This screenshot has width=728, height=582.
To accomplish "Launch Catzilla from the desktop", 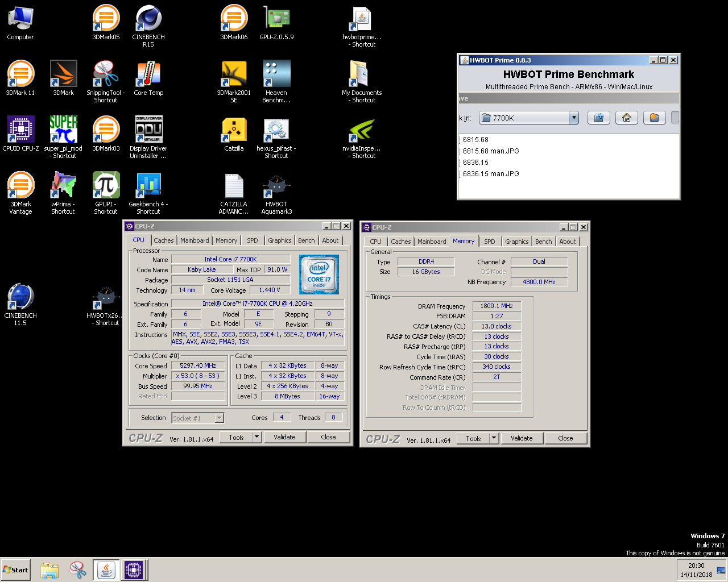I will pos(234,134).
